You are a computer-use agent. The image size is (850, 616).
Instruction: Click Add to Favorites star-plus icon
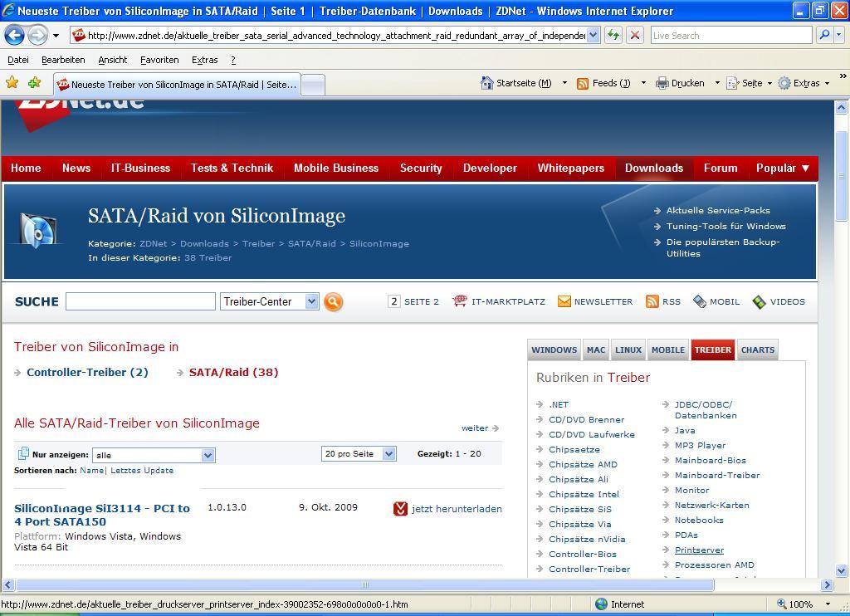pyautogui.click(x=35, y=82)
